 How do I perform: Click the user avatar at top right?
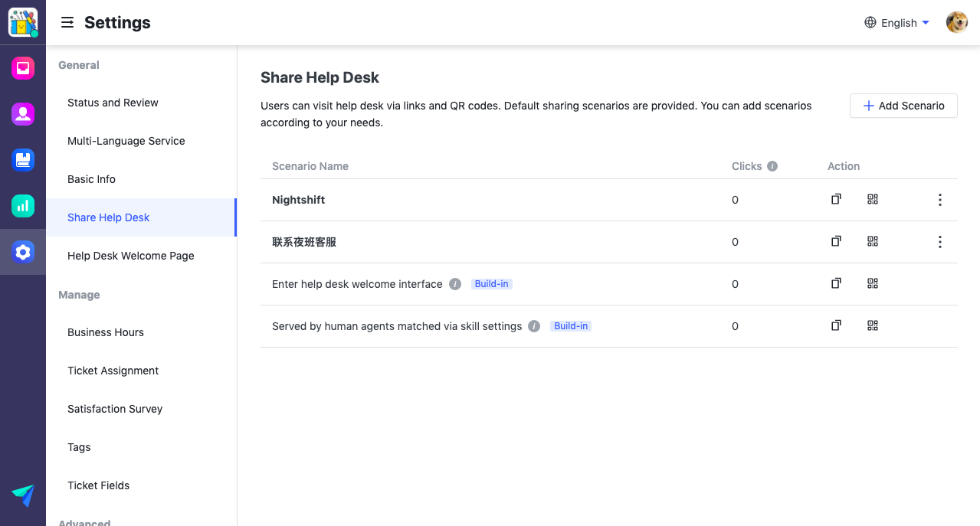[x=956, y=23]
